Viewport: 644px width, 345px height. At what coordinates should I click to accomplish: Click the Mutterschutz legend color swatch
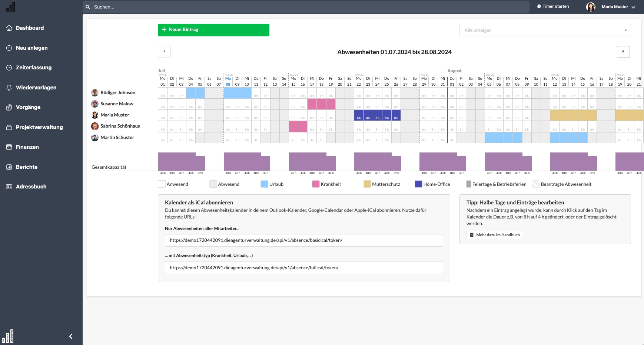click(x=367, y=184)
